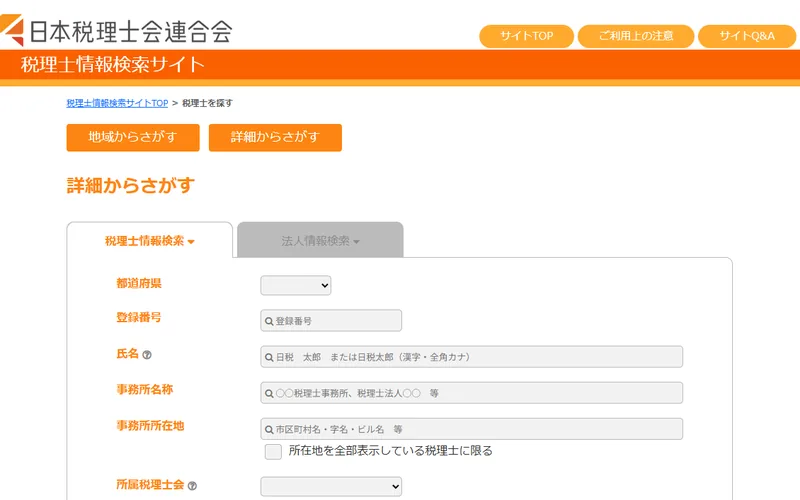The image size is (800, 500).
Task: Select the 税理士情報検索 tab
Action: pos(149,241)
